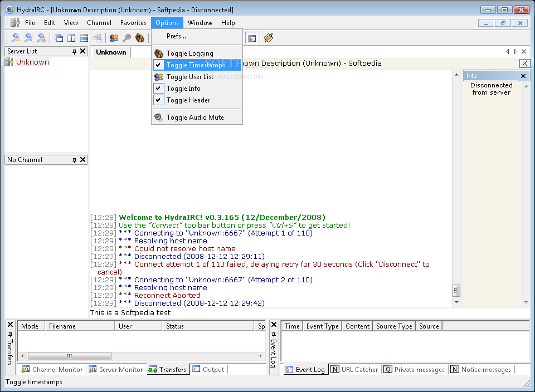Viewport: 535px width, 392px height.
Task: Sort transfers by Filename column
Action: pos(80,326)
